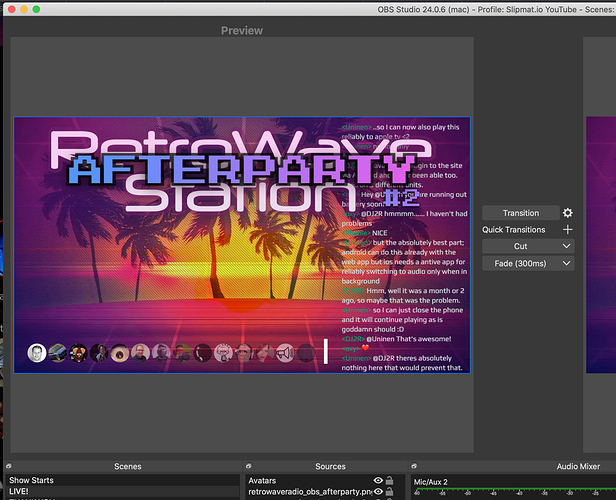Minimize the OBS window with yellow button
Viewport: 616px width, 500px height.
tap(24, 9)
